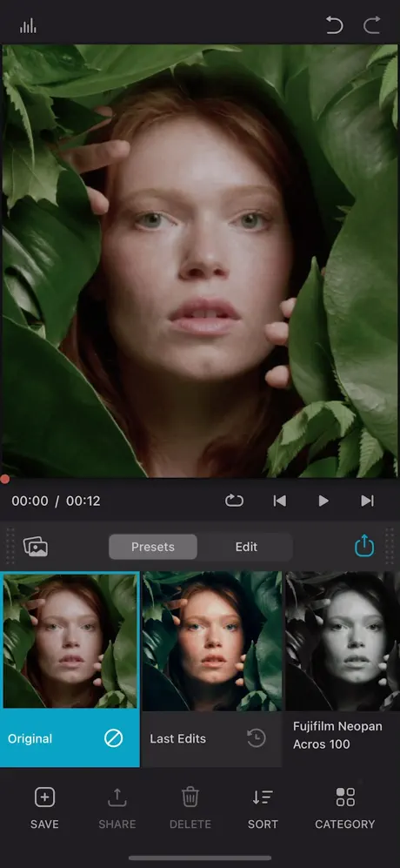Select the Original preset thumbnail

tap(70, 641)
